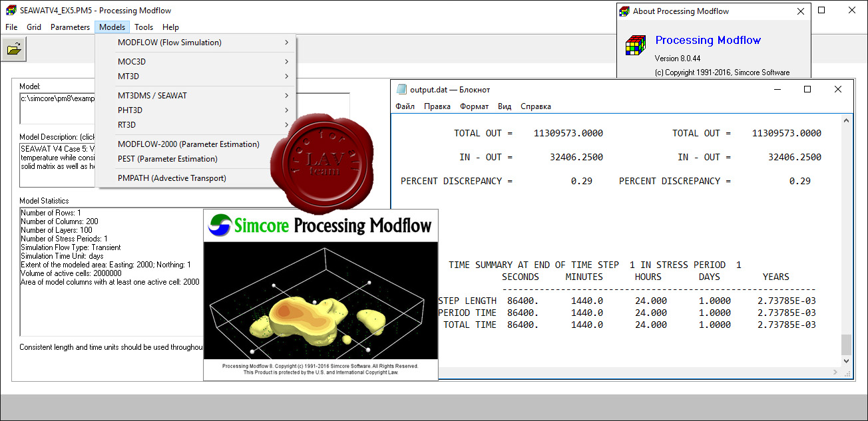Open the Вид menu in Notepad
The height and width of the screenshot is (421, 868).
(505, 106)
